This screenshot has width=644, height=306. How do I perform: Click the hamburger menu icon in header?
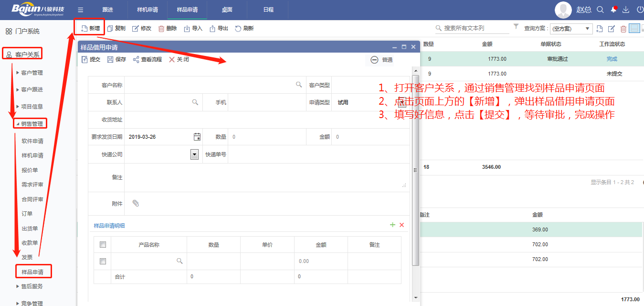[x=81, y=10]
